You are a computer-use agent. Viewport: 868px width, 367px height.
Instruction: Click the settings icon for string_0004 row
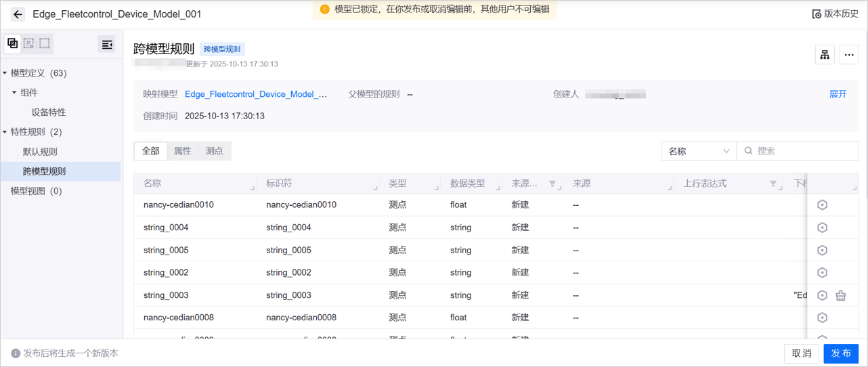pyautogui.click(x=822, y=228)
